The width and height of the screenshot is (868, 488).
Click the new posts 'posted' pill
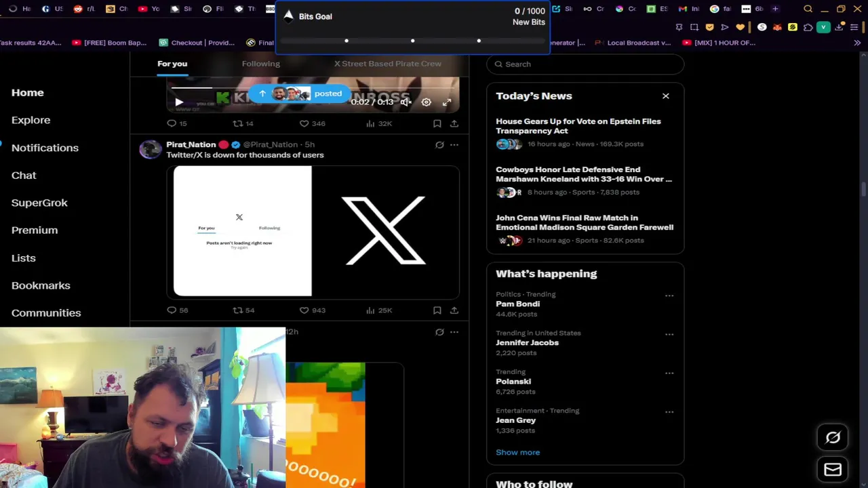(300, 94)
